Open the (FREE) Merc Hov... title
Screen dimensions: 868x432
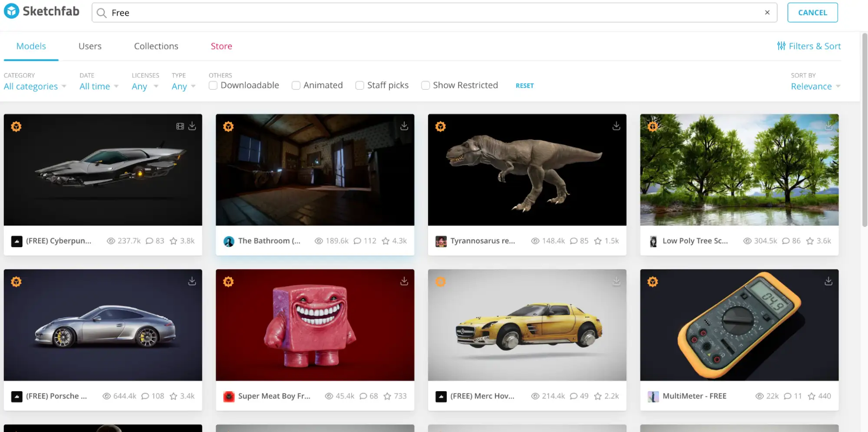point(482,396)
